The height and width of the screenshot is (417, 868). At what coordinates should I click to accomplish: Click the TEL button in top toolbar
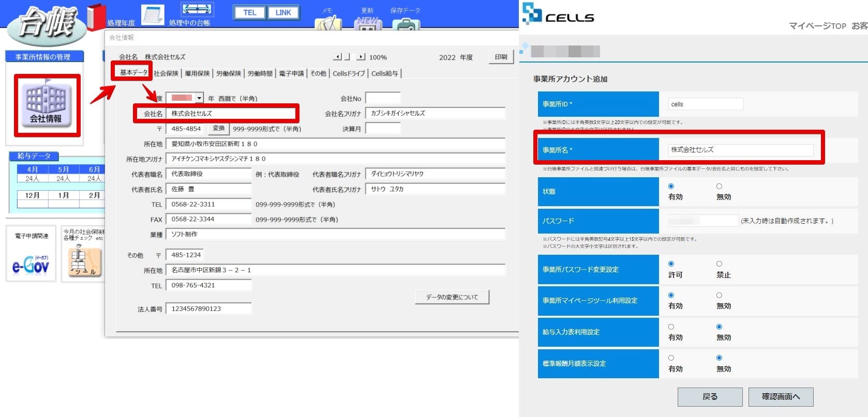click(250, 12)
